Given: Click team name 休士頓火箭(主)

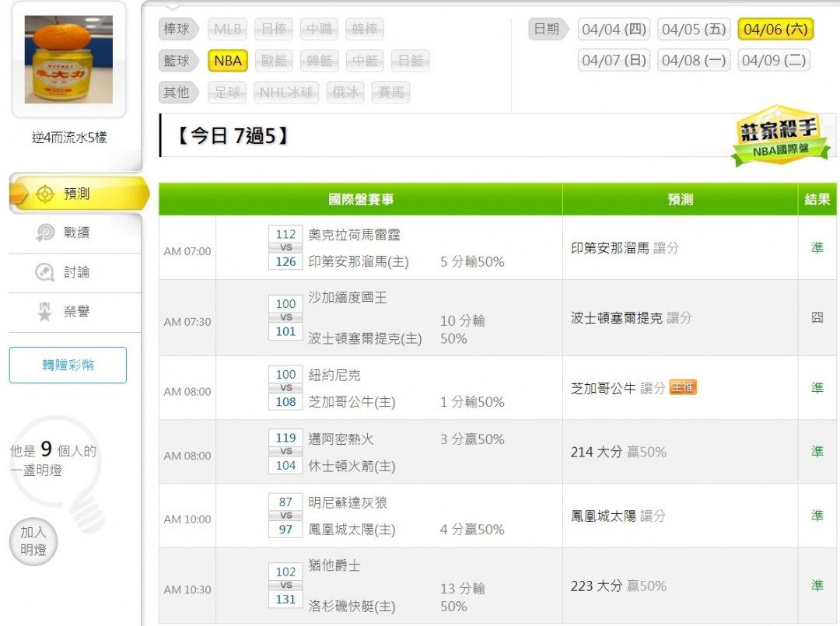Looking at the screenshot, I should coord(352,466).
